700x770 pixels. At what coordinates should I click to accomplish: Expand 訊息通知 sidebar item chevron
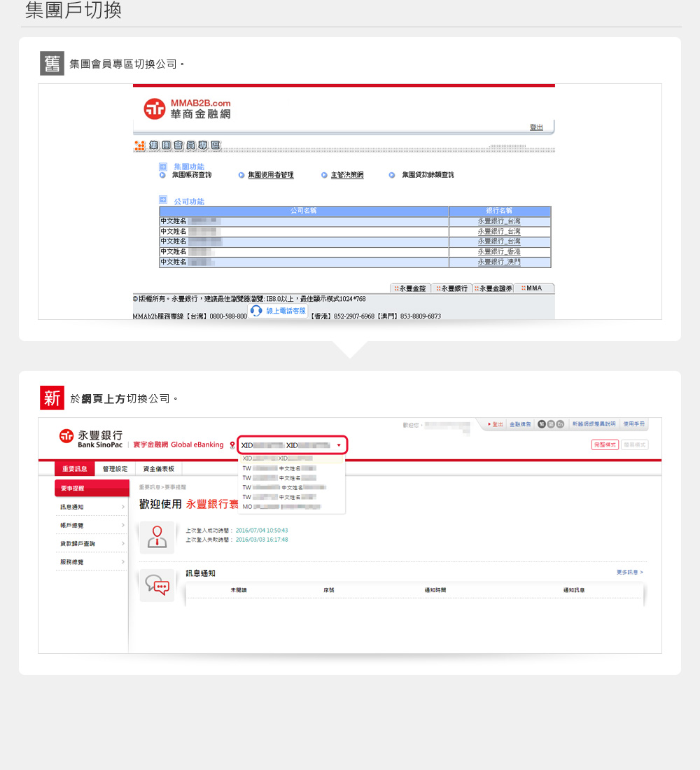122,507
